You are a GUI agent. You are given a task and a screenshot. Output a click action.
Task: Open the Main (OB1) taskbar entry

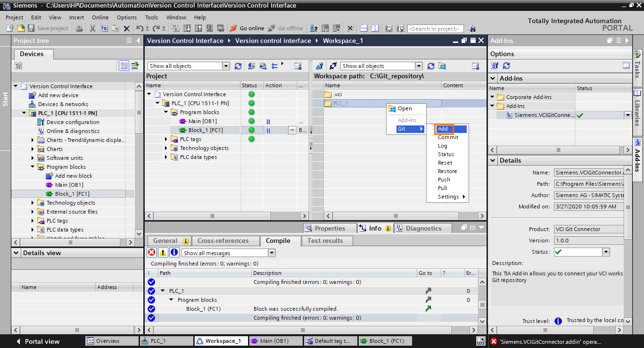pos(276,340)
